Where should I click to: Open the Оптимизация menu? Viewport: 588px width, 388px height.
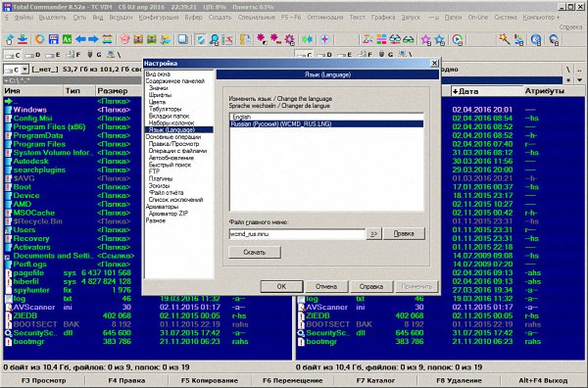[325, 18]
